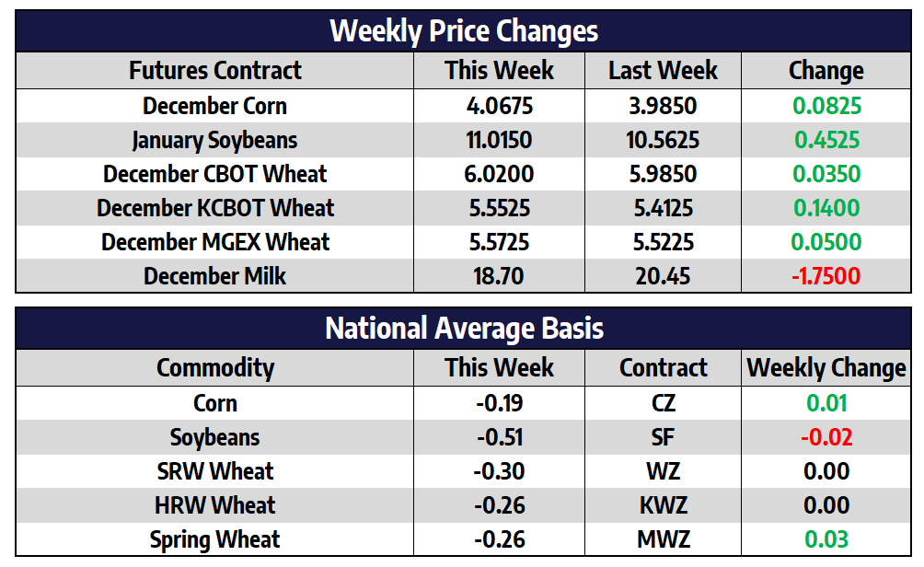Click the HRW Wheat contract code KWZ

pos(663,505)
